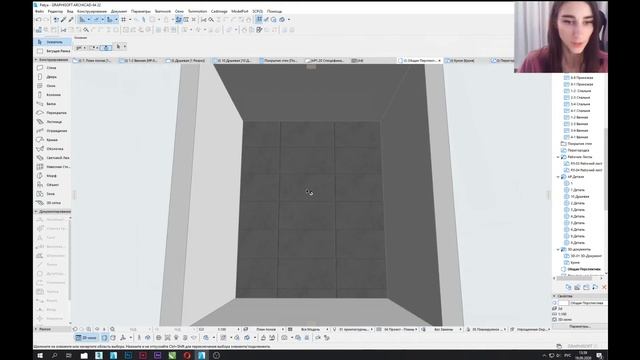640x360 pixels.
Task: Select Покрытия стен folder in Navigator
Action: point(580,144)
